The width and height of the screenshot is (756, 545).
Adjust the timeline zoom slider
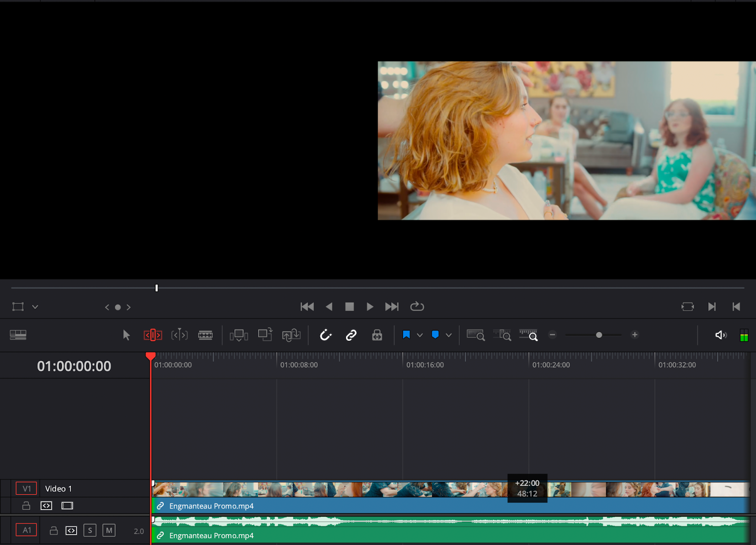[x=599, y=335]
